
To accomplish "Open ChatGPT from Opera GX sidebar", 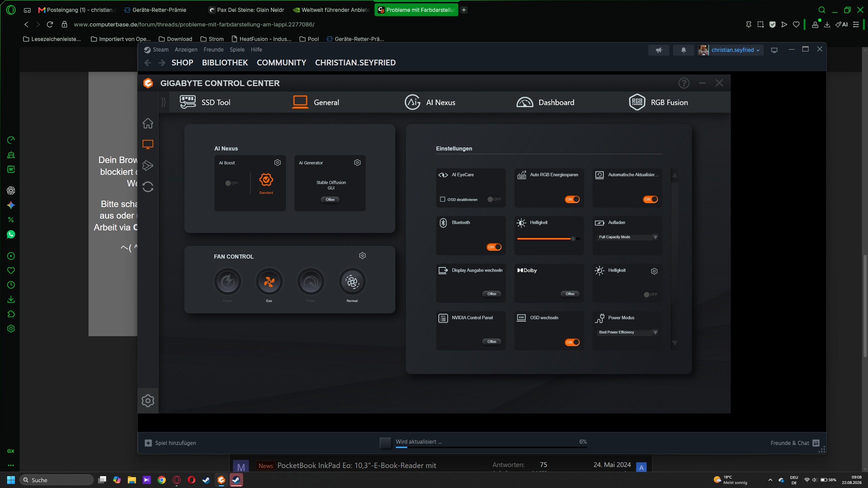I will pyautogui.click(x=11, y=190).
